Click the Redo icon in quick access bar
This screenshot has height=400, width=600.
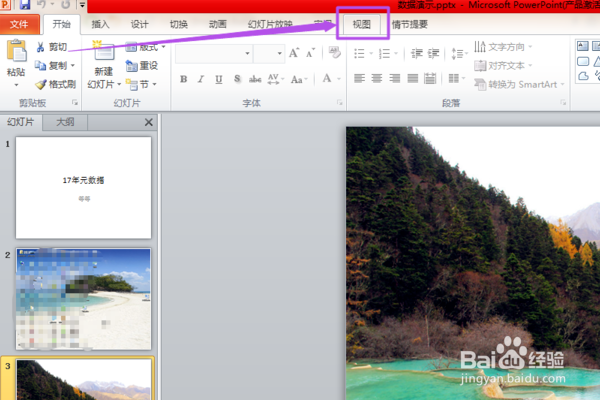(x=65, y=5)
